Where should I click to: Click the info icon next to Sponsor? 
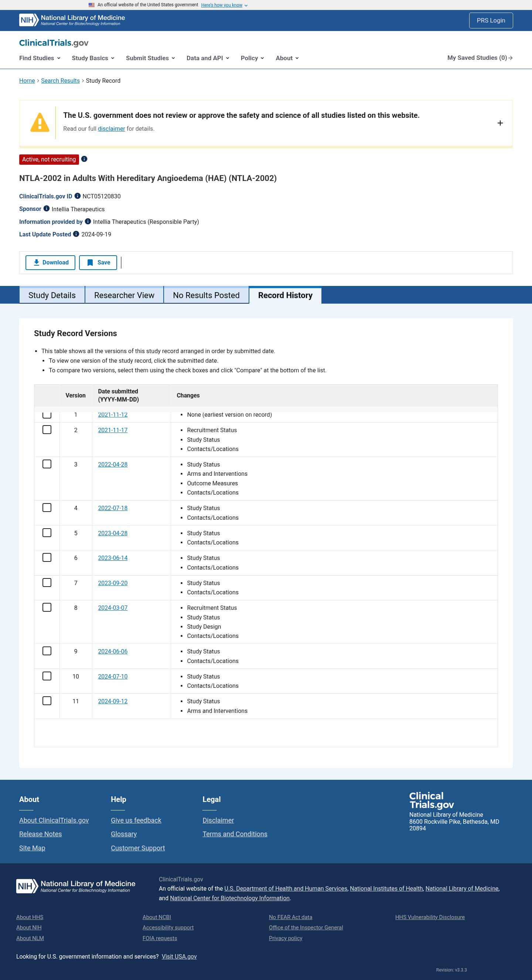47,208
